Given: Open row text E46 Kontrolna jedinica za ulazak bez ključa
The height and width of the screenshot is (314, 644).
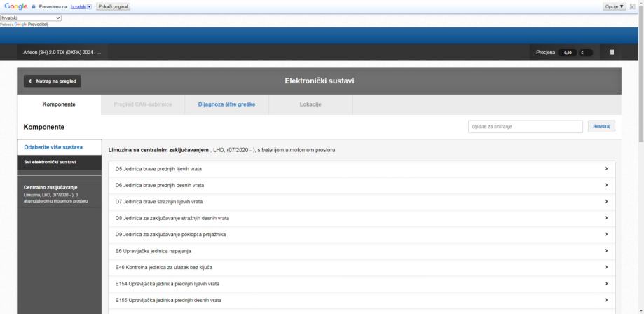Looking at the screenshot, I should pos(164,268).
